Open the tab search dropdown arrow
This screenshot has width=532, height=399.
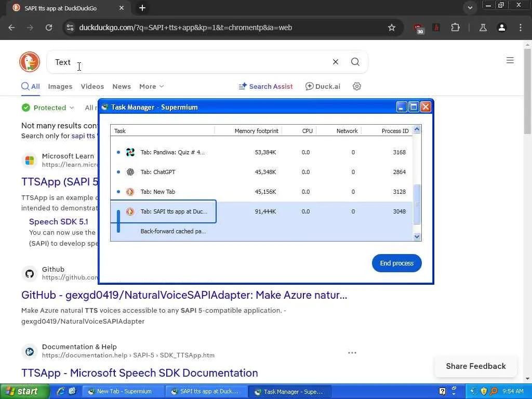pos(470,7)
